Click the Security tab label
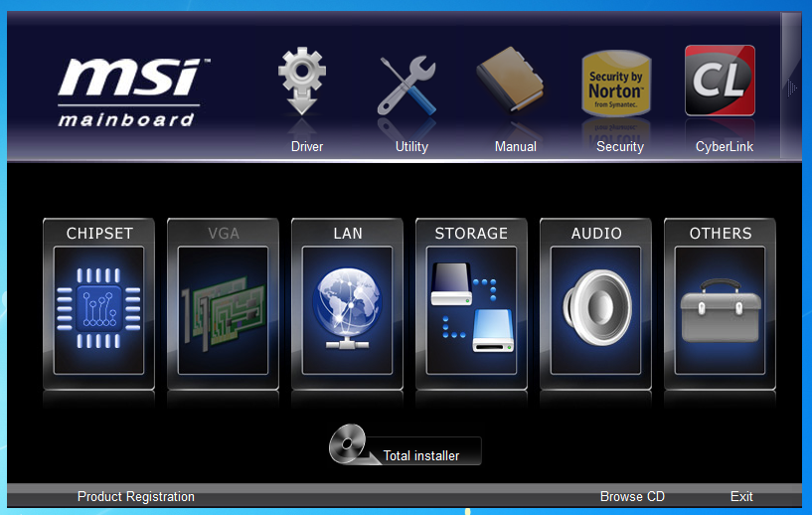Screen dimensions: 812x515 point(620,146)
